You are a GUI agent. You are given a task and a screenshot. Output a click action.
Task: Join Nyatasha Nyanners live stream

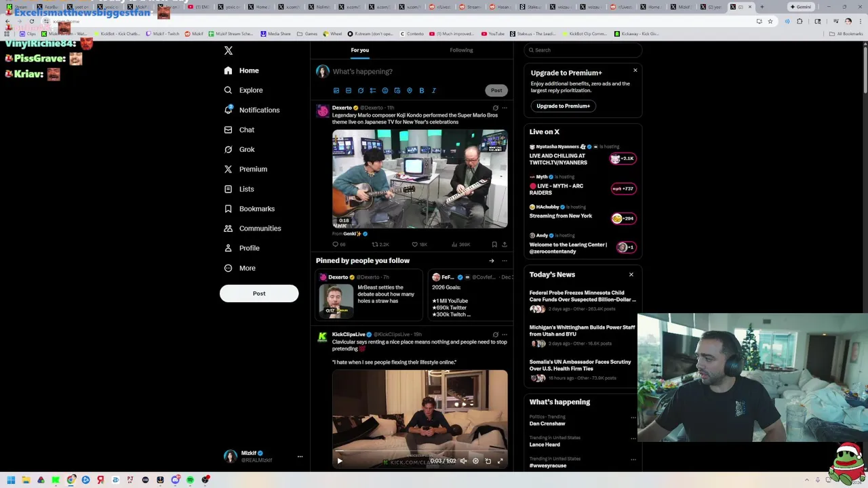click(623, 159)
